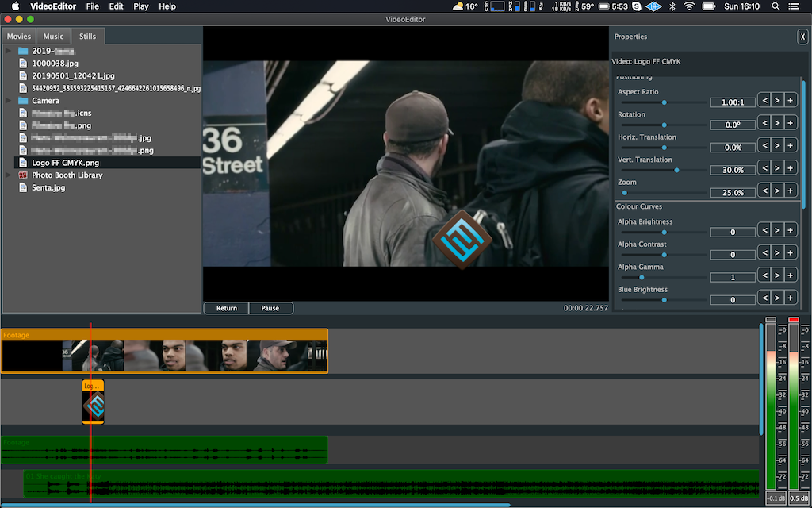The image size is (812, 508).
Task: Select the She caught the Katy audio clip
Action: tap(392, 484)
